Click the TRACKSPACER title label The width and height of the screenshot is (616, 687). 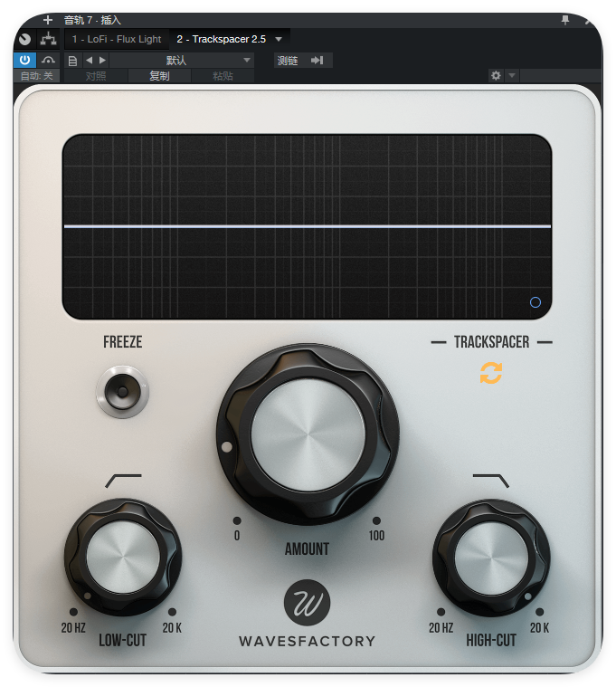click(x=492, y=342)
